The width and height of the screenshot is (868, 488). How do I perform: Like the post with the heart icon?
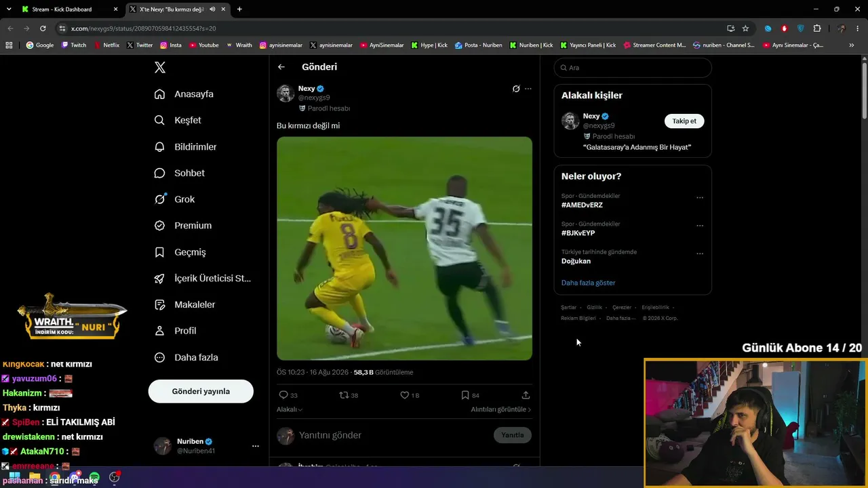(x=405, y=395)
